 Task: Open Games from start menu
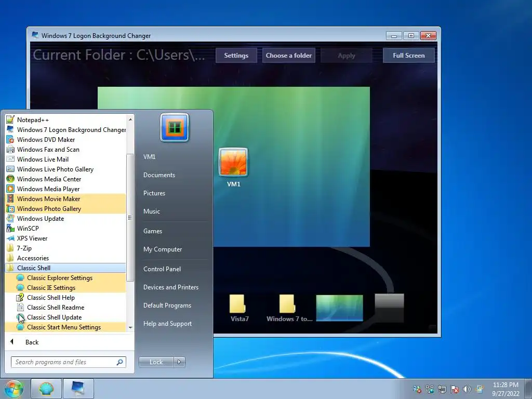tap(175, 231)
